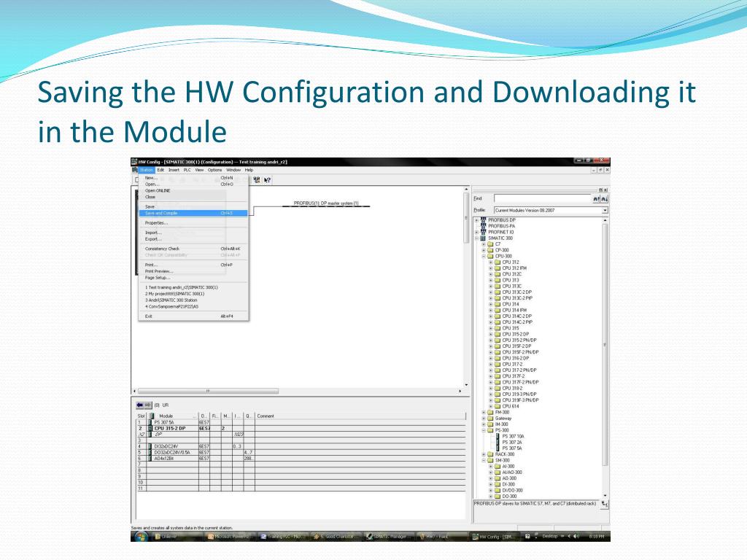Expand the RACK-300 catalog folder
Image resolution: width=747 pixels, height=560 pixels.
point(483,454)
